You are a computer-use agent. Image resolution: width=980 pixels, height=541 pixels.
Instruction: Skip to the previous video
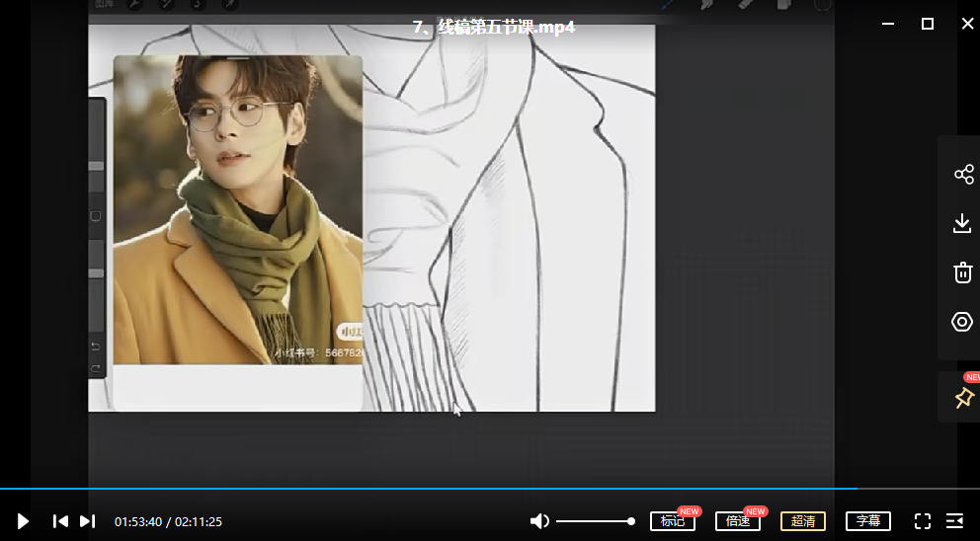pos(60,521)
